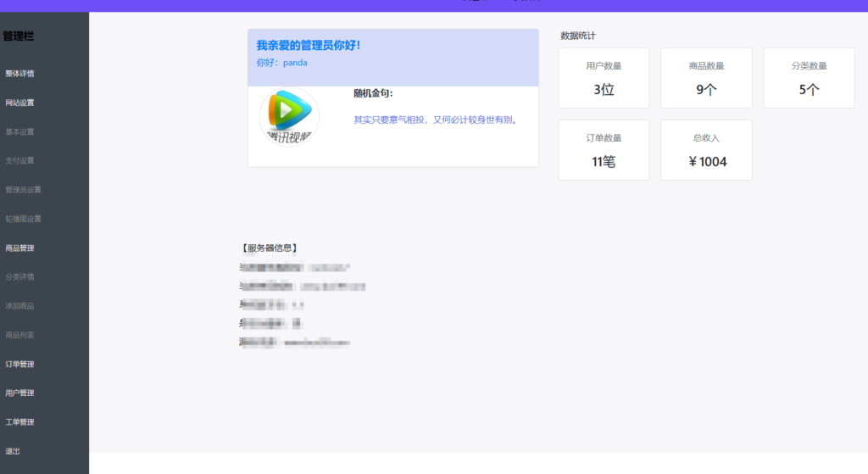Image resolution: width=868 pixels, height=474 pixels.
Task: Open 轮播图设置 in sidebar
Action: (23, 219)
